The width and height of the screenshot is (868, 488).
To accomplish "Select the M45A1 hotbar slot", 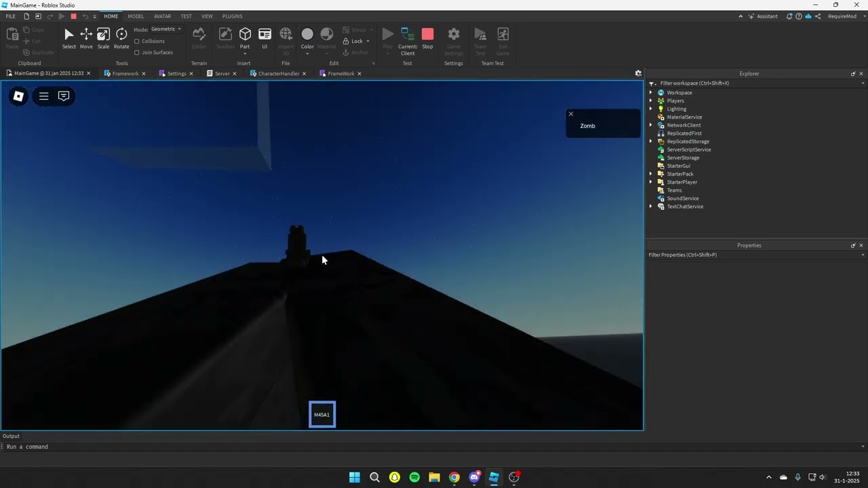I will click(322, 415).
